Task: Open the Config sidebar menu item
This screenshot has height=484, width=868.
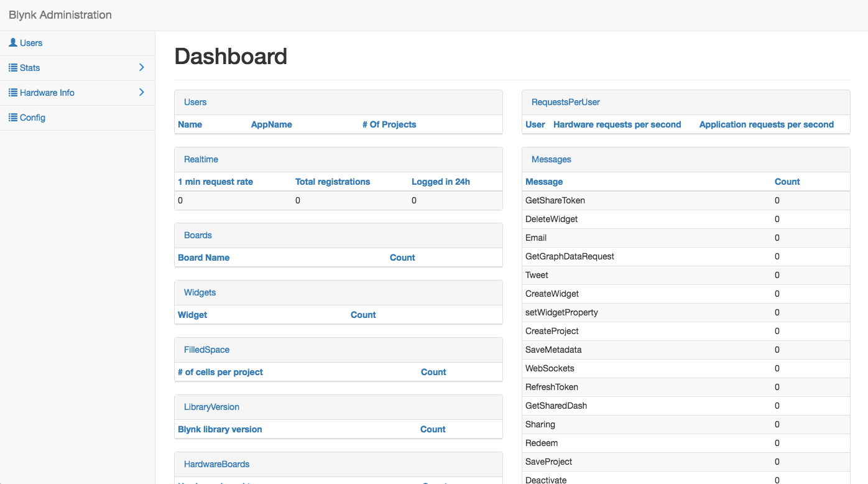Action: pyautogui.click(x=77, y=118)
